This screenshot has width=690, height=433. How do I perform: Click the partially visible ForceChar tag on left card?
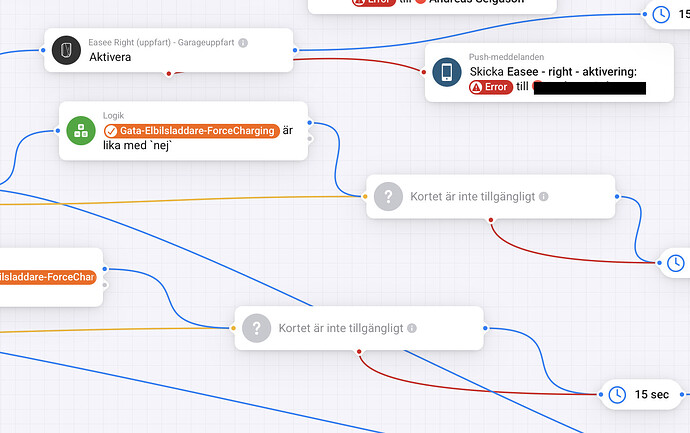(x=48, y=277)
